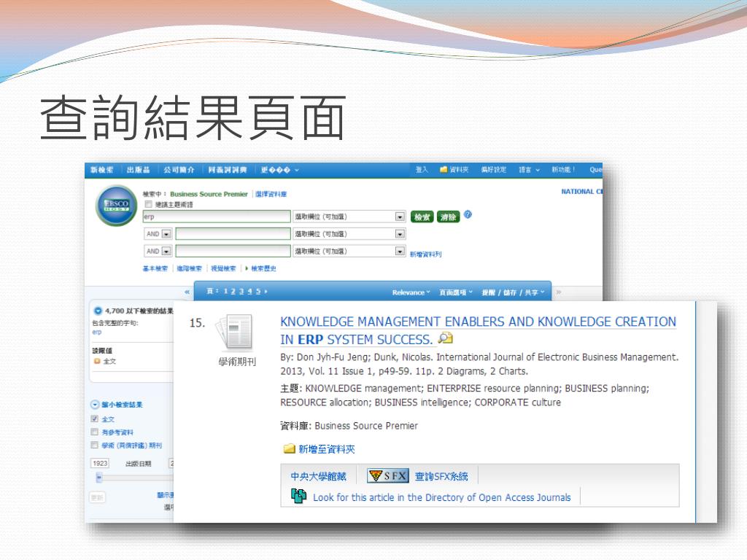Collapse the 4,700 results summary circle icon
747x560 pixels.
tap(98, 311)
